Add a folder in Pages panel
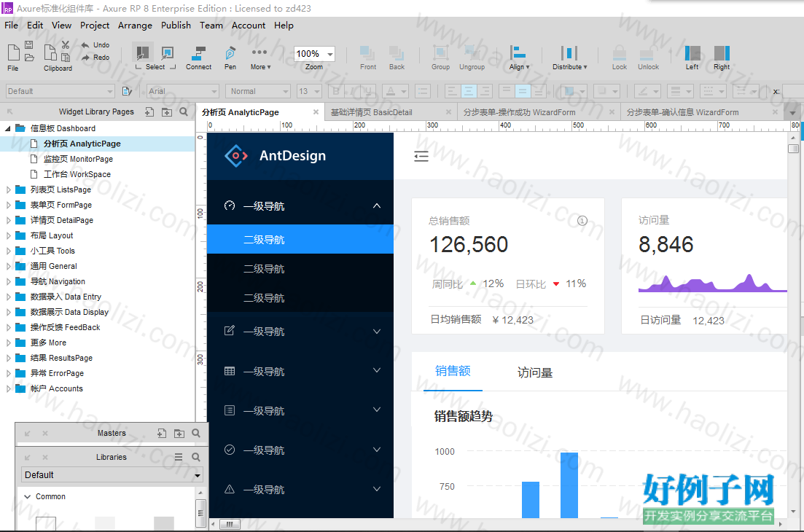The height and width of the screenshot is (532, 804). pyautogui.click(x=167, y=112)
